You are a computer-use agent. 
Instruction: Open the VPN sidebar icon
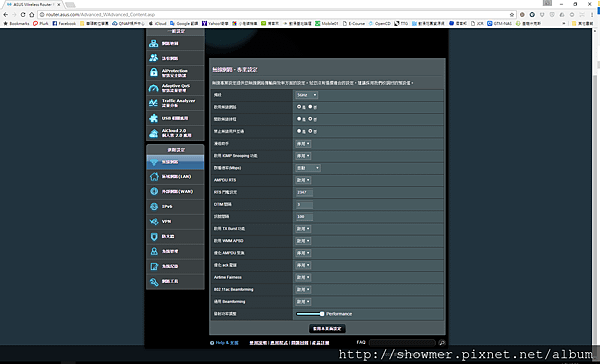(x=154, y=222)
